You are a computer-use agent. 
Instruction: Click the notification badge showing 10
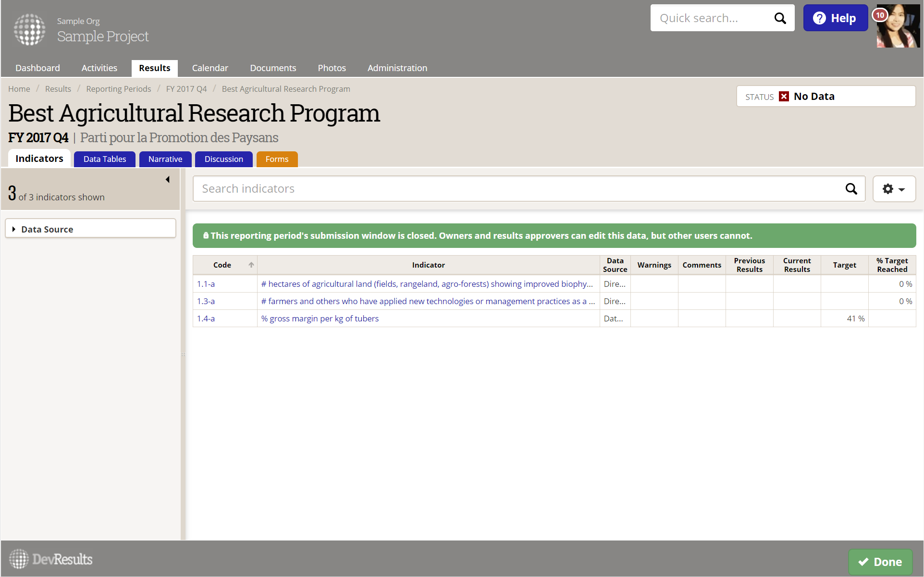pos(880,15)
